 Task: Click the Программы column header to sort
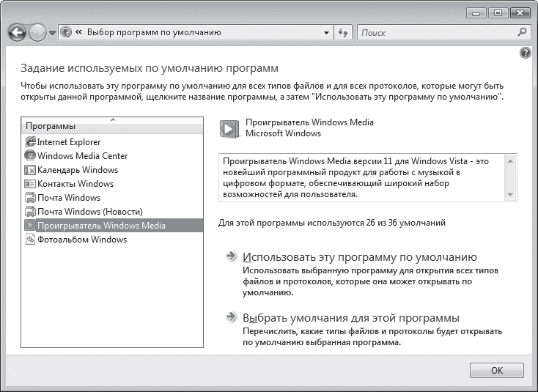(x=111, y=126)
